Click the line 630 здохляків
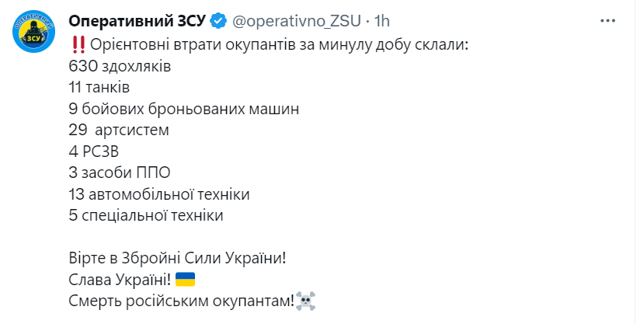The width and height of the screenshot is (644, 324). click(120, 66)
